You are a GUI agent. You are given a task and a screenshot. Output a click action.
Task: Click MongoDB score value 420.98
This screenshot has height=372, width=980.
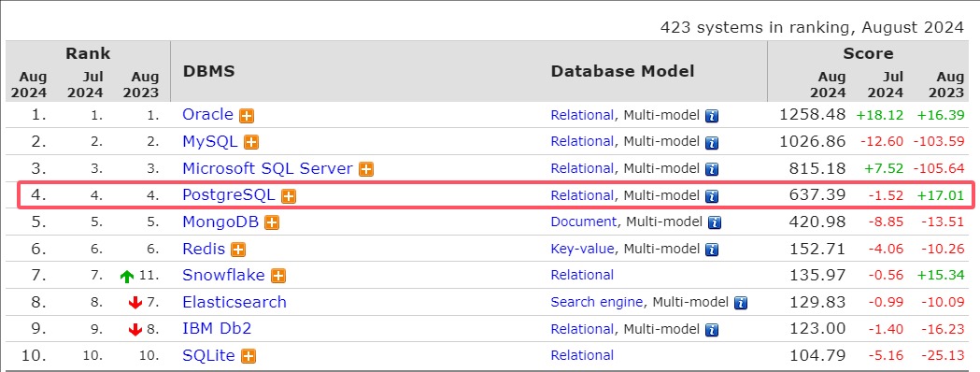[818, 222]
